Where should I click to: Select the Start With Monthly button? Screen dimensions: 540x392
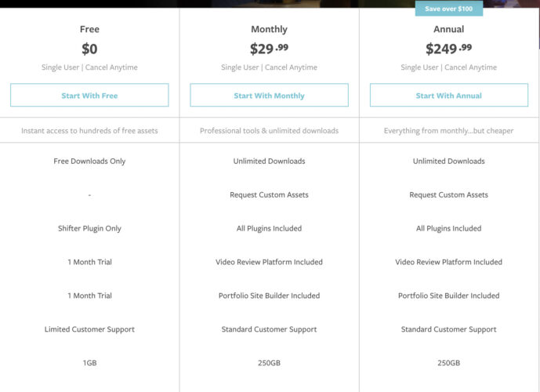(269, 95)
